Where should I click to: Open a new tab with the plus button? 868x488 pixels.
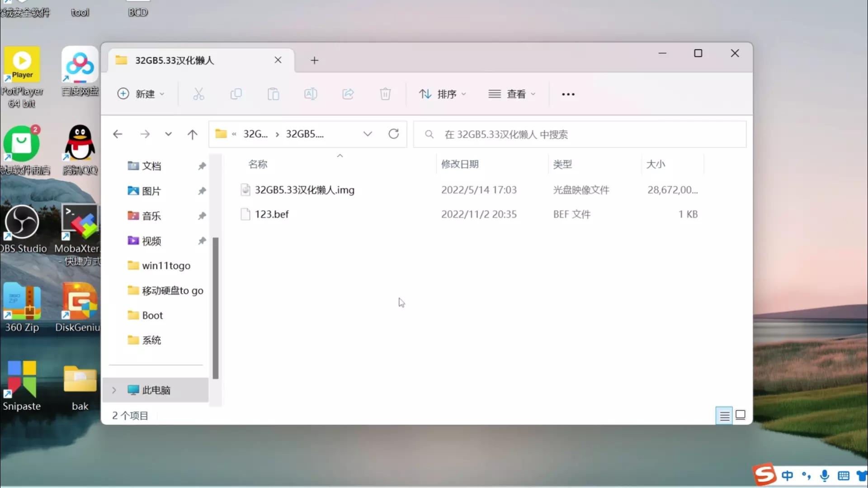point(314,60)
